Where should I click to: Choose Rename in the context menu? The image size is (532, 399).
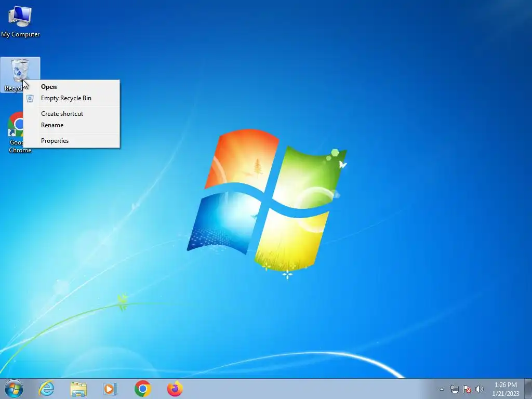(x=72, y=125)
